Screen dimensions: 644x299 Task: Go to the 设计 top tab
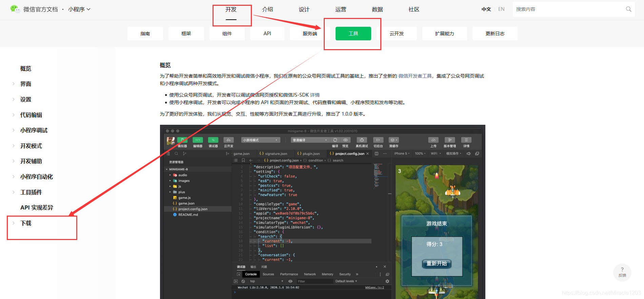304,9
